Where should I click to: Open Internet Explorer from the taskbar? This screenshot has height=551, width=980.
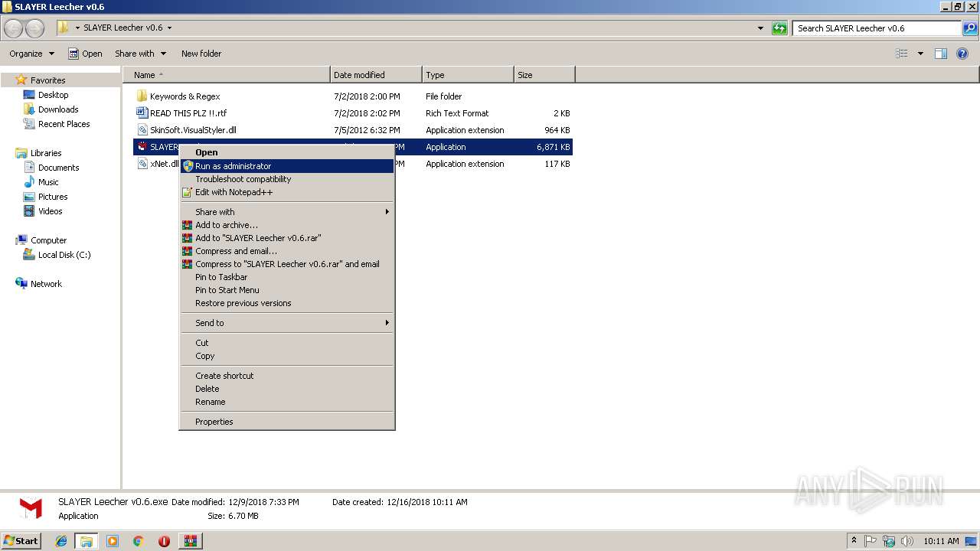[61, 541]
